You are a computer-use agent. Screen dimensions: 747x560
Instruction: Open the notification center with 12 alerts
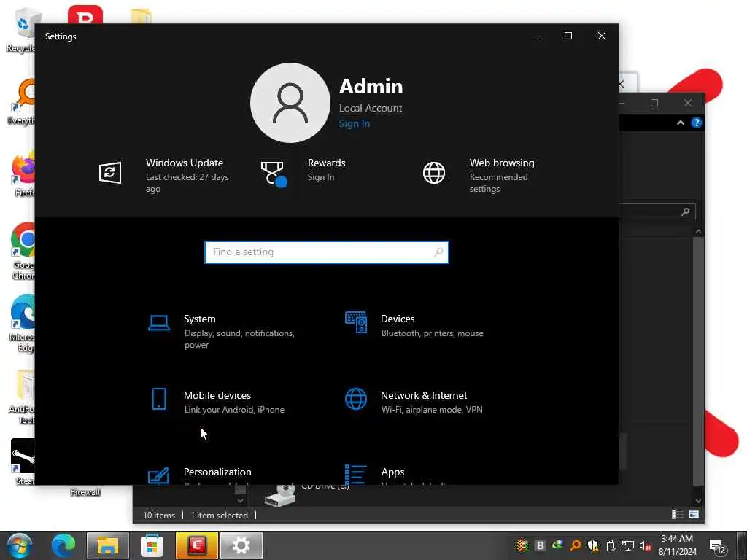coord(718,547)
